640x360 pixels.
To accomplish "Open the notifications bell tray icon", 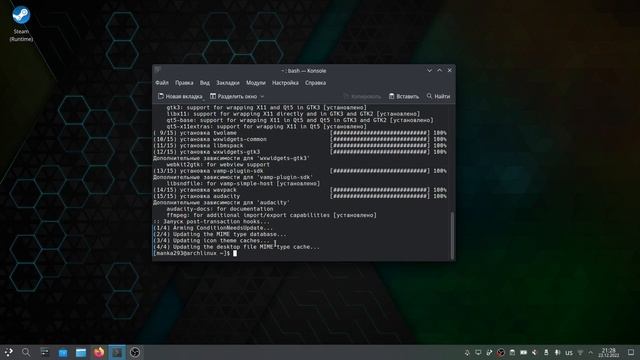I will (x=467, y=352).
